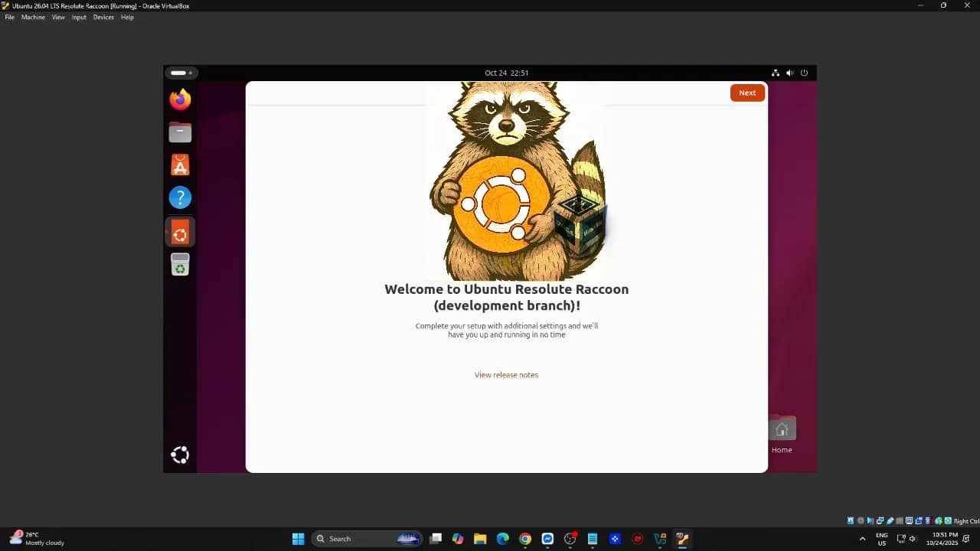Click the network status icon in VirtualBox status bar
980x551 pixels.
tap(880, 520)
